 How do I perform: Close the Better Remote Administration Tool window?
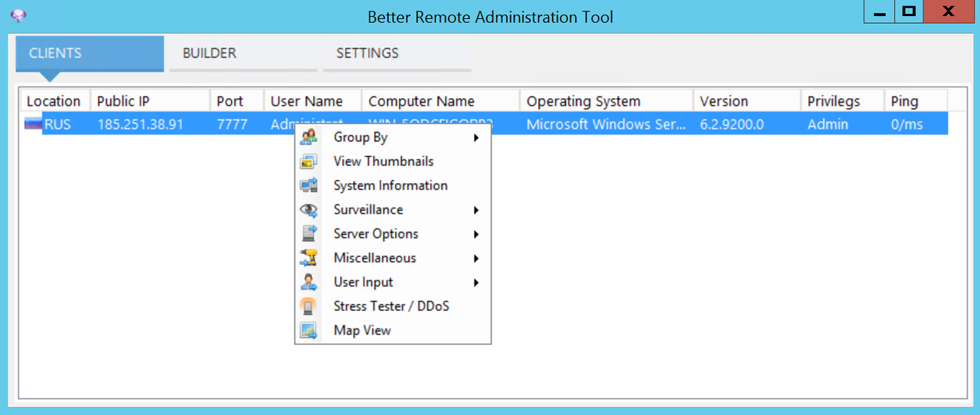tap(949, 11)
